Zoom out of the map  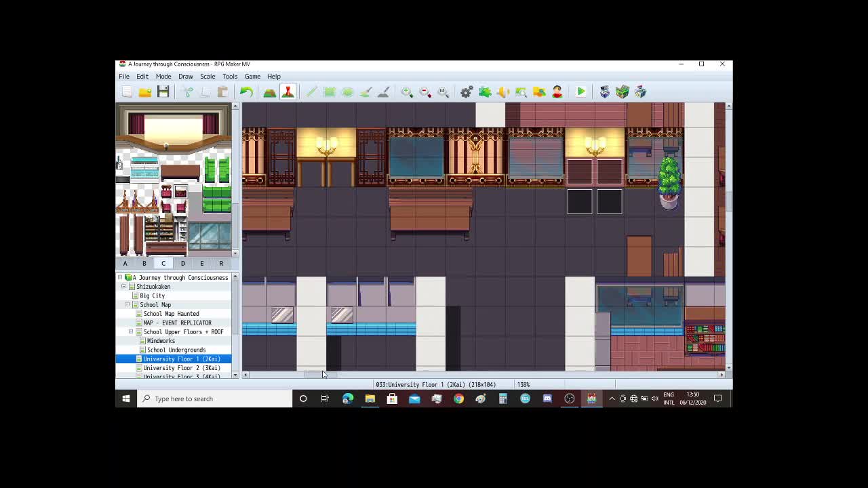425,91
